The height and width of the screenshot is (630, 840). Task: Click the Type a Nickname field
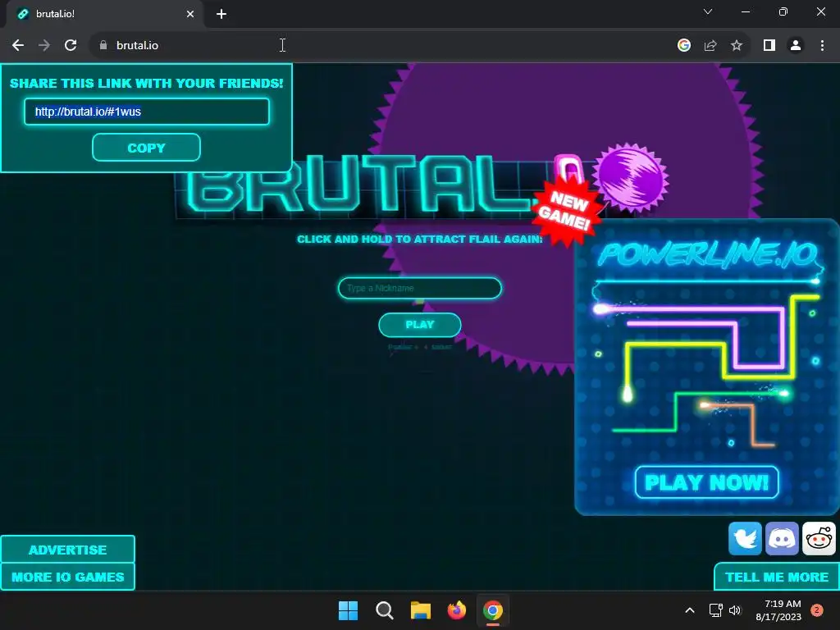point(419,288)
